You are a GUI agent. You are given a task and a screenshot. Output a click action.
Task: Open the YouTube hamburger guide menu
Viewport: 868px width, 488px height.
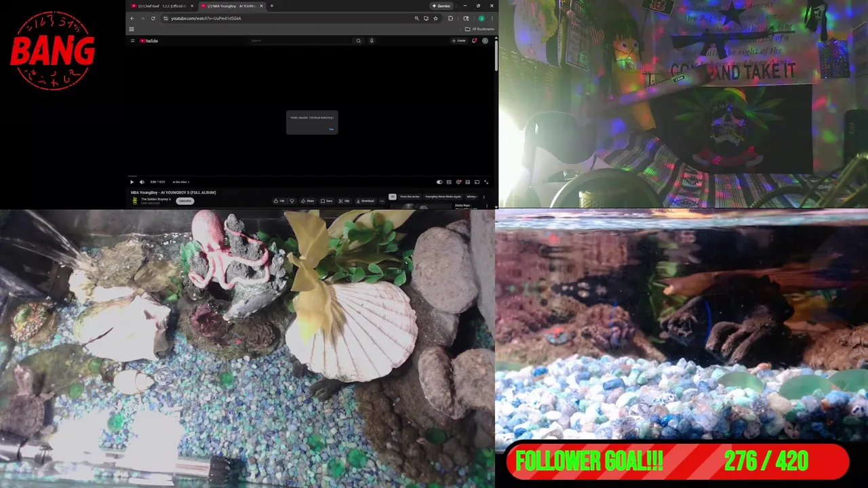(x=132, y=41)
